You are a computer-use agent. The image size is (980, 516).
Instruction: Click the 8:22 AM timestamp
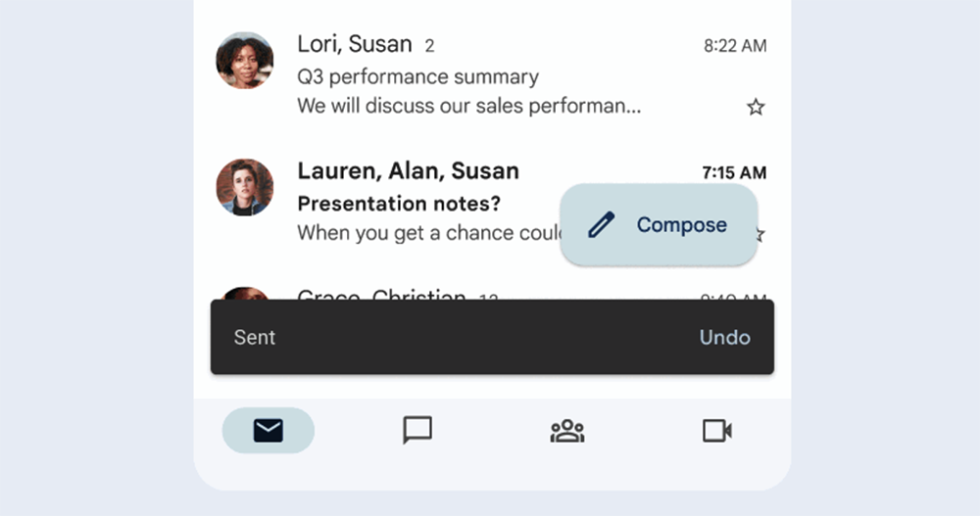pyautogui.click(x=735, y=46)
